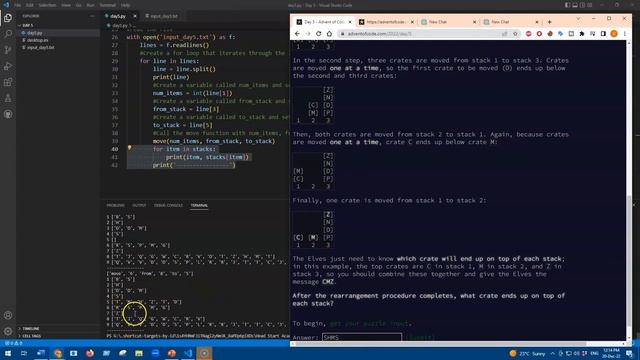Open the Edit menu in VS Code
Viewport: 640px width, 360px height.
[x=30, y=5]
